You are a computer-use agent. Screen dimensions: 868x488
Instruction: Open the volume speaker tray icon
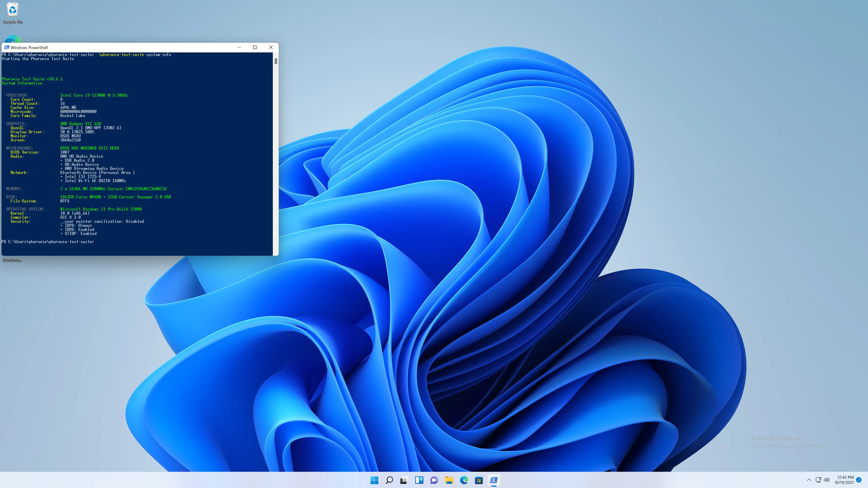point(827,480)
